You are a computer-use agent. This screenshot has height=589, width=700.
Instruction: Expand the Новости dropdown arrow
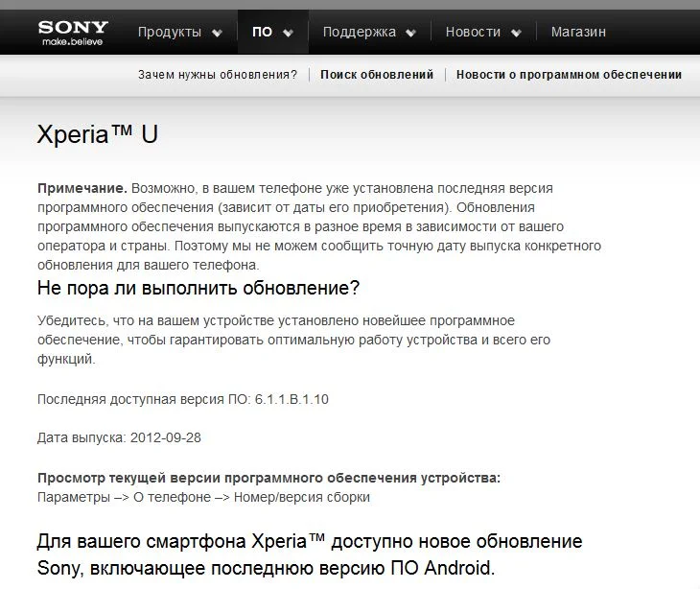pos(516,33)
